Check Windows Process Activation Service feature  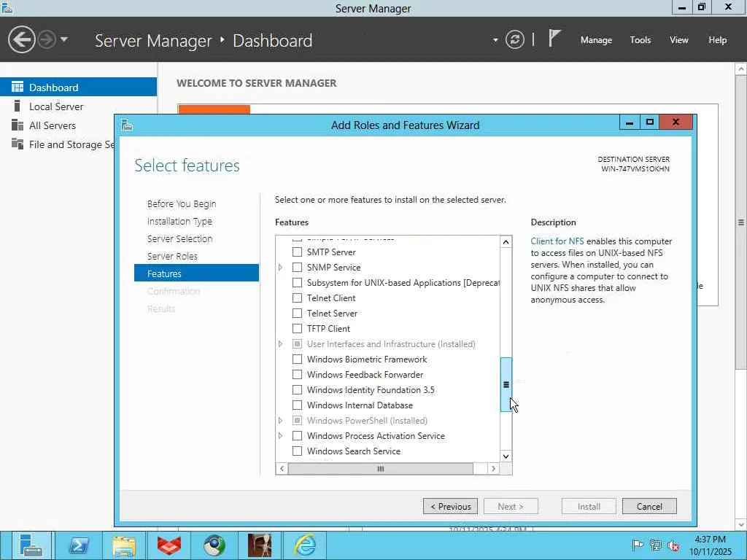[x=297, y=436]
